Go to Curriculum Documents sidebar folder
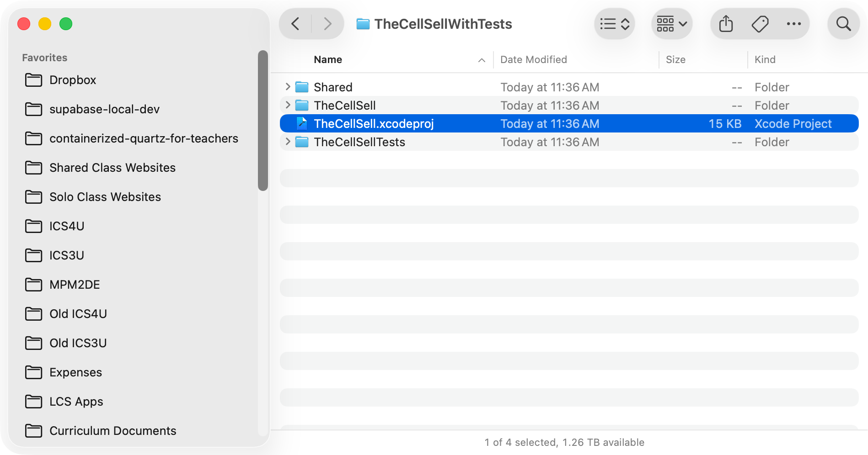868x455 pixels. tap(113, 431)
